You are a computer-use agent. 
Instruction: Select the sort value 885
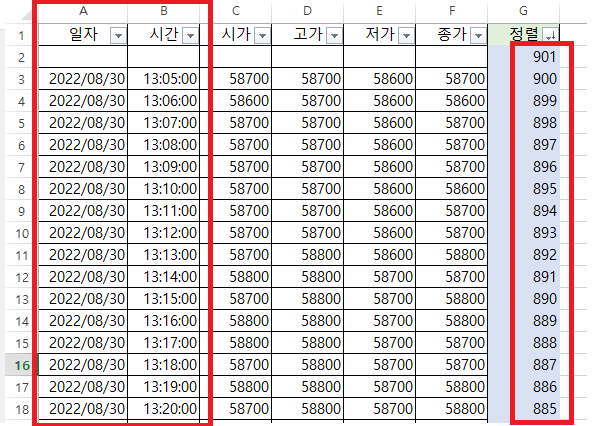pos(524,409)
